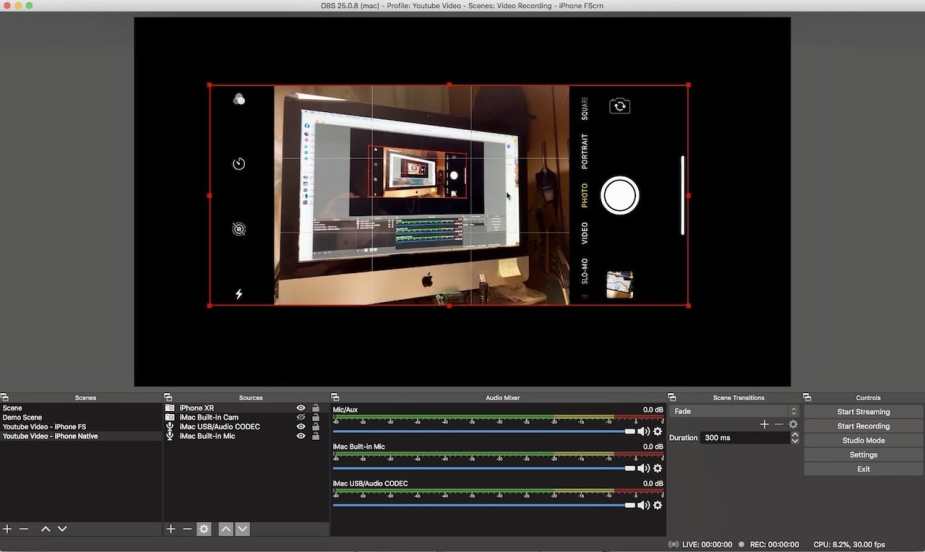Select Youtube Video - iPhone FS scene
The width and height of the screenshot is (925, 552).
(x=44, y=427)
